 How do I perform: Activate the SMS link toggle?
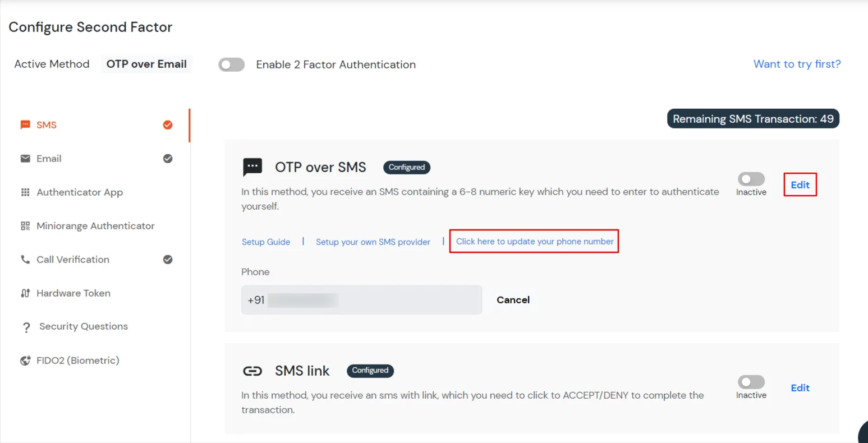(x=750, y=382)
